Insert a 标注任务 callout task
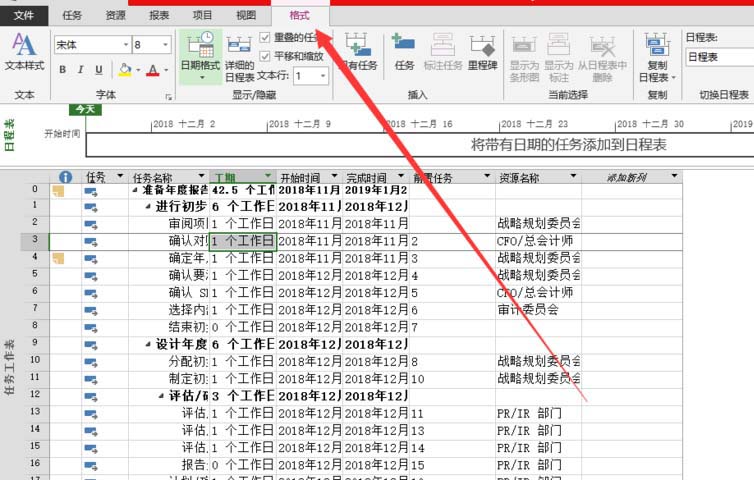This screenshot has height=480, width=754. pos(443,51)
